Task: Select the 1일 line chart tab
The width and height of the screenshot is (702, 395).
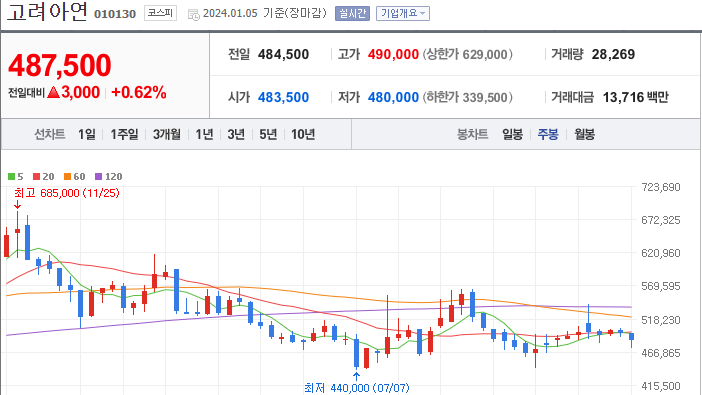Action: (x=87, y=134)
